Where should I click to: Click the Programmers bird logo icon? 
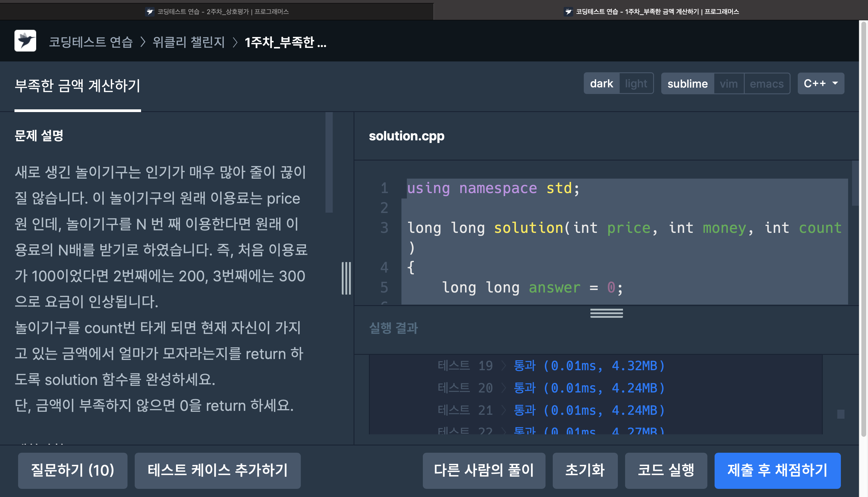click(x=25, y=41)
